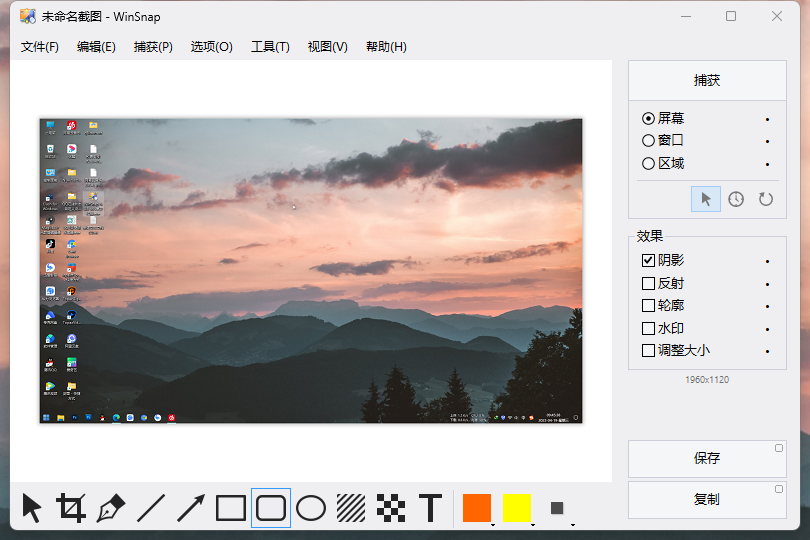
Task: Select the Ellipse shape tool
Action: click(311, 508)
